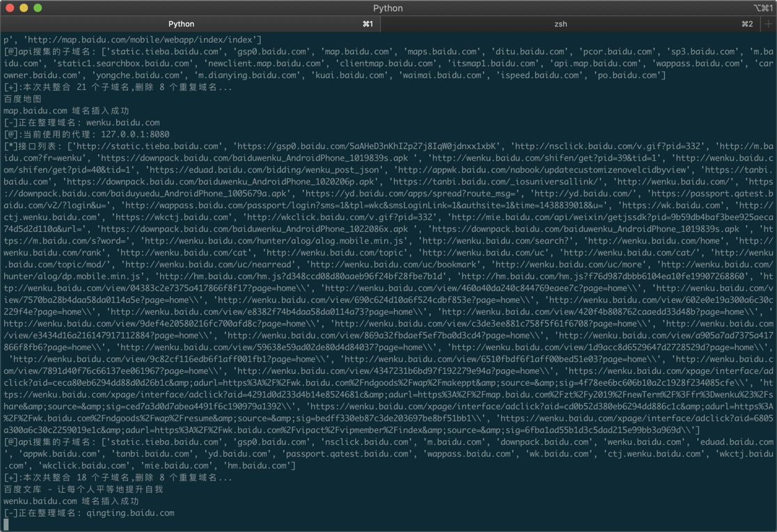Image resolution: width=777 pixels, height=532 pixels.
Task: Switch to the zsh tab
Action: click(x=560, y=23)
